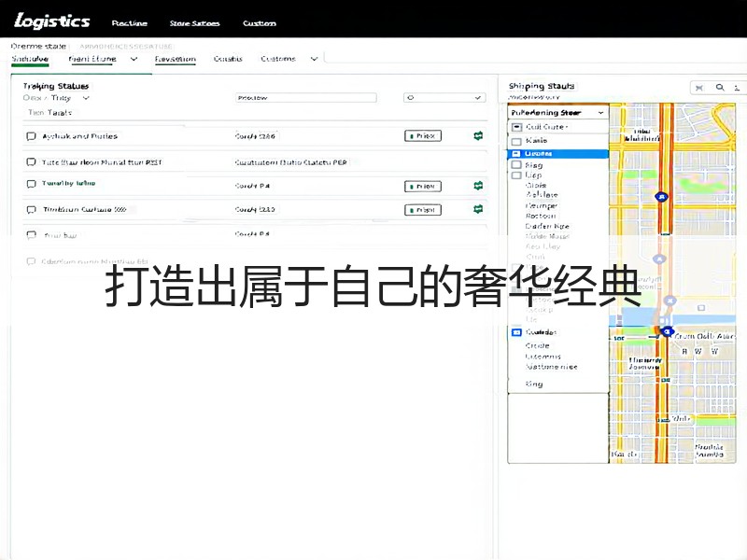The image size is (747, 560).
Task: Tick the checkbox of the second tracking row
Action: (32, 161)
